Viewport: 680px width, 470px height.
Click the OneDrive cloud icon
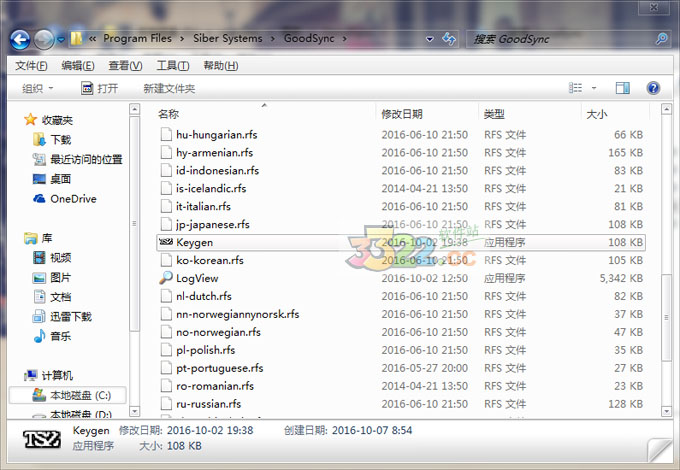coord(39,199)
